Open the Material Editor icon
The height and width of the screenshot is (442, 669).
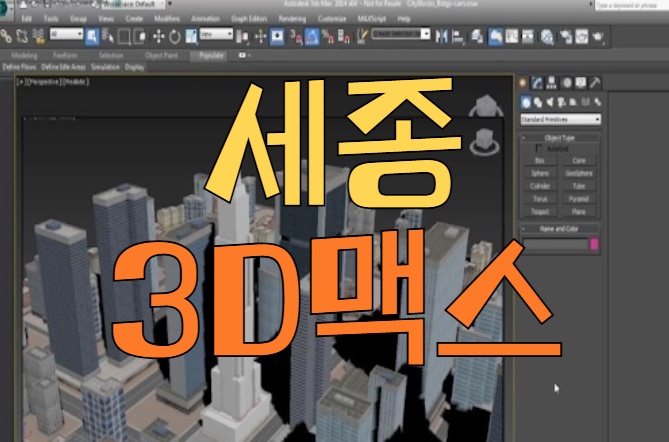pos(547,37)
